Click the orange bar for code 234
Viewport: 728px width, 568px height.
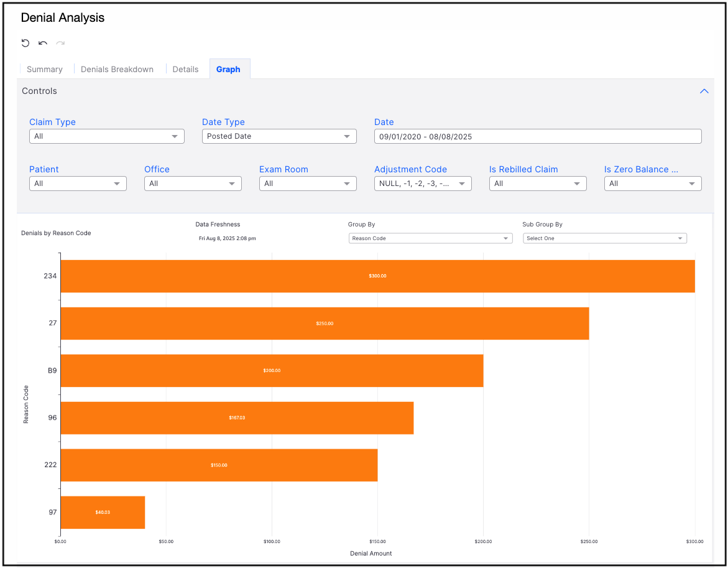coord(377,276)
